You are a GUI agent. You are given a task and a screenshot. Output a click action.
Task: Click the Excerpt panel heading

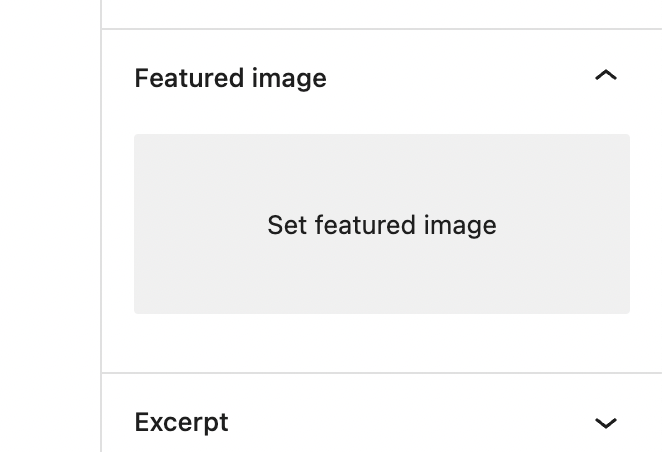[181, 422]
